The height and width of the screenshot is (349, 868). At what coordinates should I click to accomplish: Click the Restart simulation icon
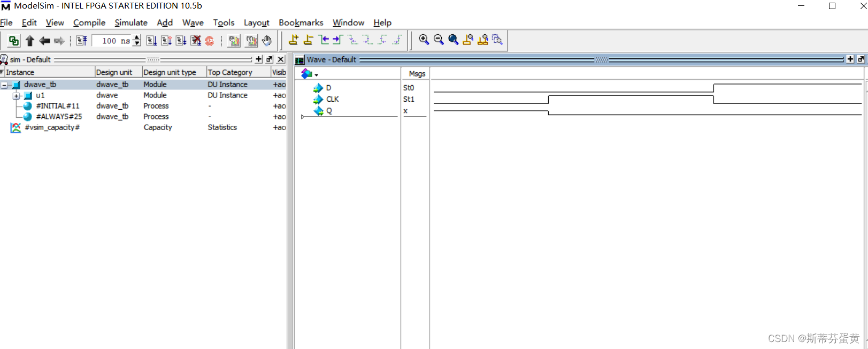(x=82, y=41)
